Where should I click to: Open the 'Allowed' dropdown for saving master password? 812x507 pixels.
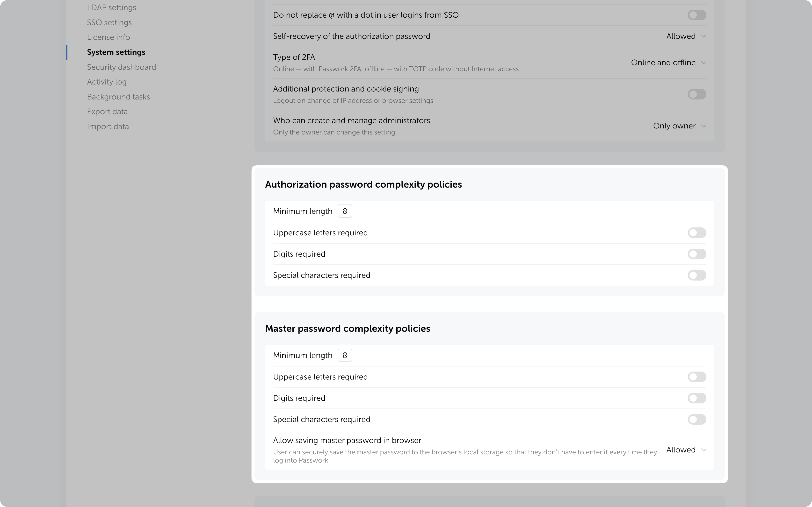[x=686, y=450]
